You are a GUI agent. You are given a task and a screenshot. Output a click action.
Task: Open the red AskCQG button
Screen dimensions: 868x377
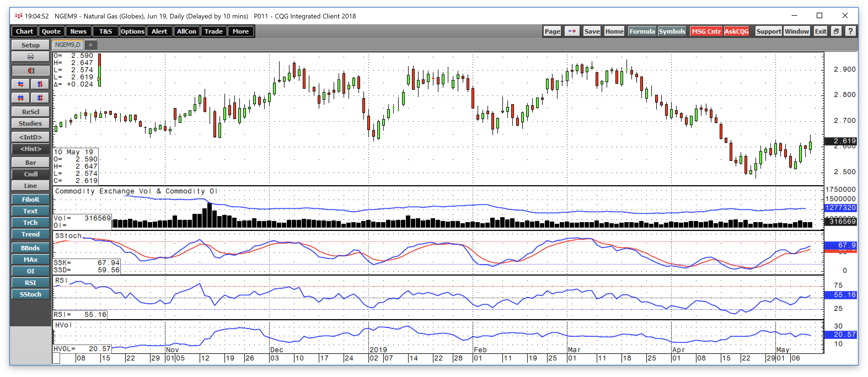[736, 31]
